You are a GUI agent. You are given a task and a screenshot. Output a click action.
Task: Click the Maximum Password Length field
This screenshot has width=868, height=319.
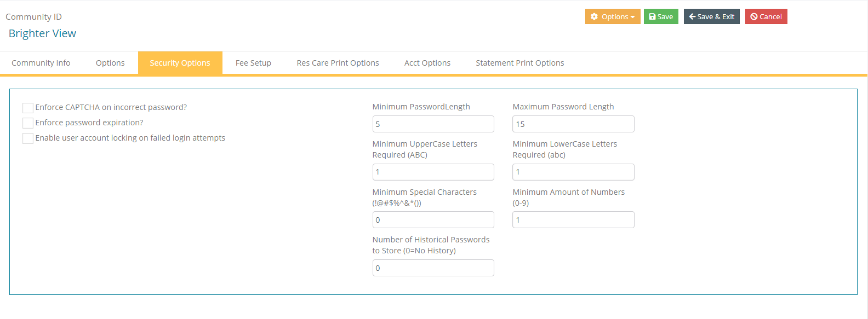tap(573, 124)
